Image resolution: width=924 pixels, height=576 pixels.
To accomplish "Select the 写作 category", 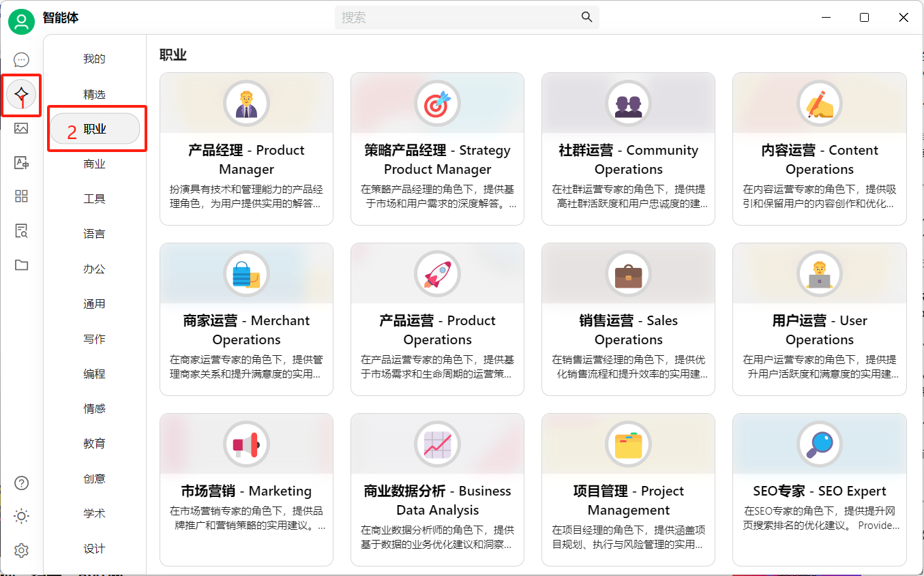I will [94, 338].
